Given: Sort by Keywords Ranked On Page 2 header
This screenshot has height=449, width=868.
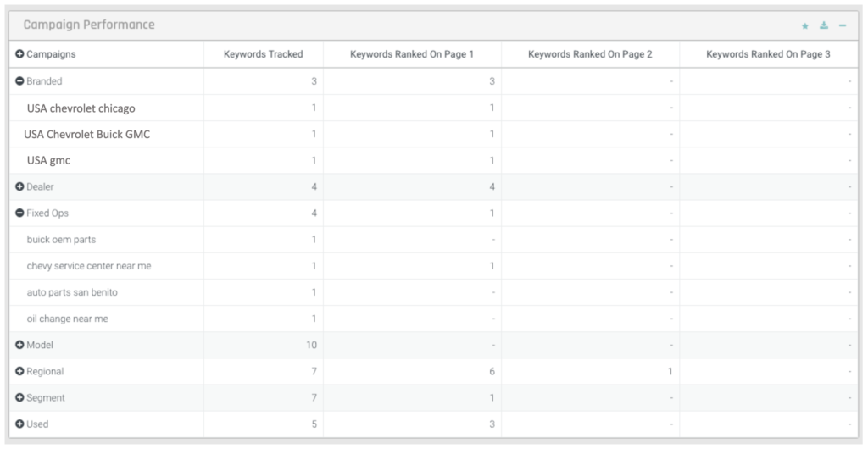Looking at the screenshot, I should click(x=590, y=54).
